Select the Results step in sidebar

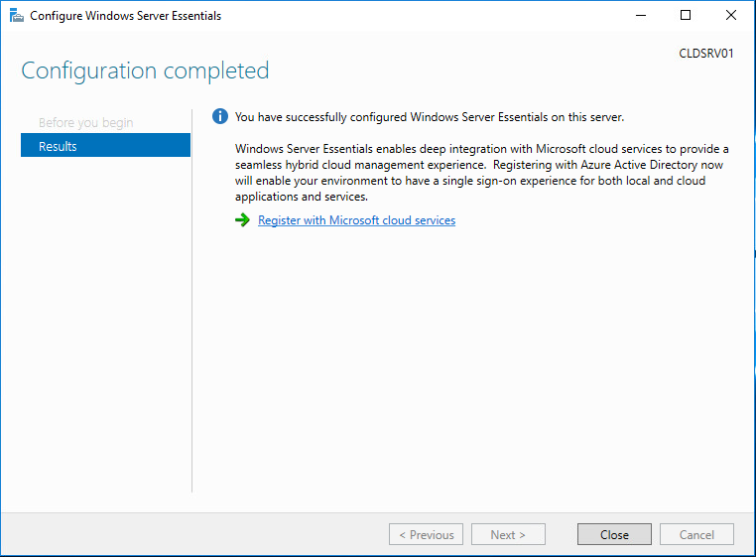[x=105, y=145]
